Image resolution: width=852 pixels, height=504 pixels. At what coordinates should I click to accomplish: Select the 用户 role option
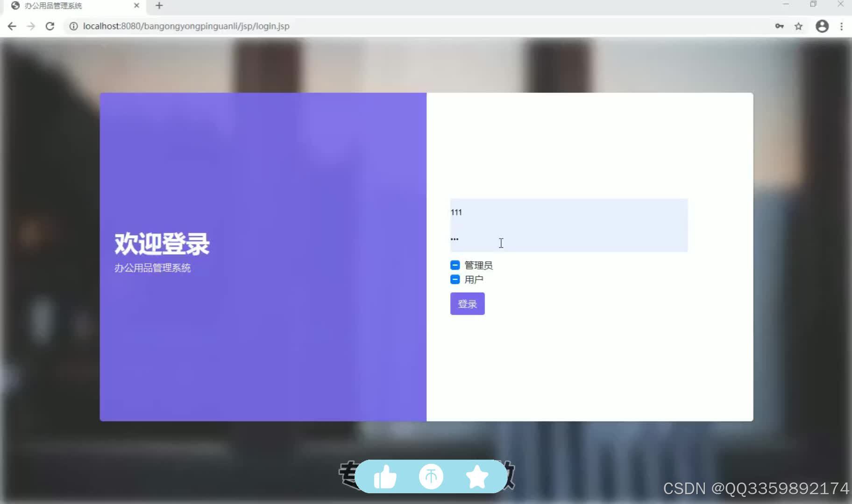[x=455, y=280]
